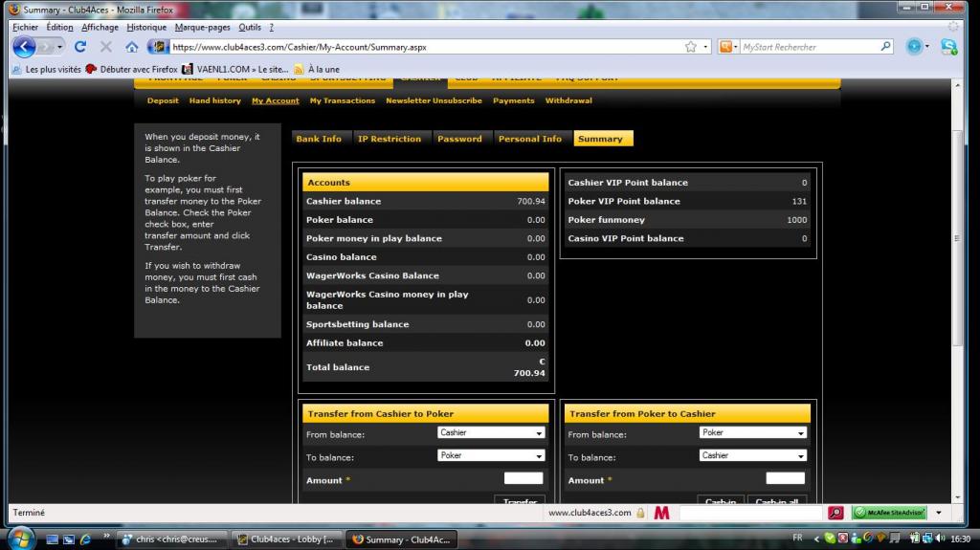Image resolution: width=980 pixels, height=550 pixels.
Task: Open the MyStart search engine icon
Action: point(725,47)
